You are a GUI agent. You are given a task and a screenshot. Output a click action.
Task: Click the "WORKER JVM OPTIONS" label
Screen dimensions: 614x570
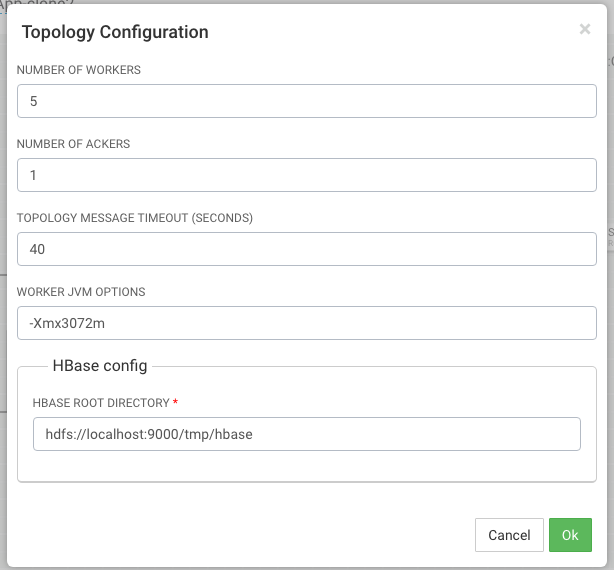coord(81,292)
